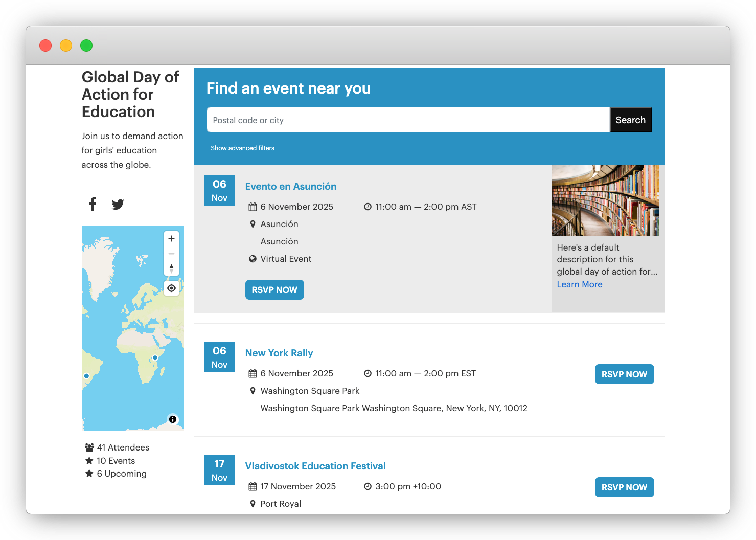Zoom out on the map
756x540 pixels.
coord(171,254)
